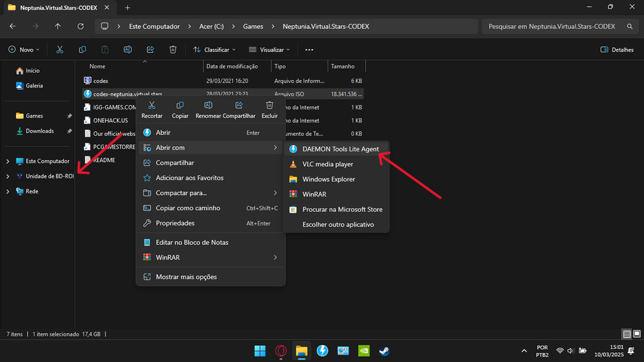Viewport: 644px width, 362px height.
Task: Select Procurar na Microsoft Store
Action: click(336, 209)
